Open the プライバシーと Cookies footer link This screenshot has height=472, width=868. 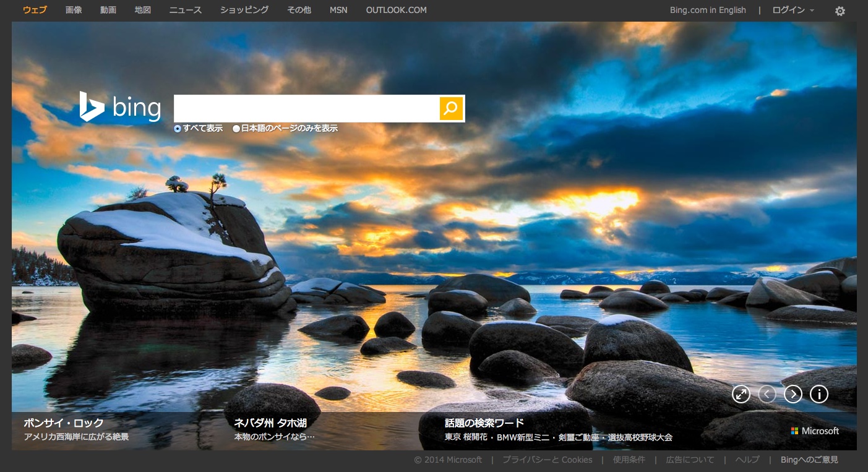(547, 460)
